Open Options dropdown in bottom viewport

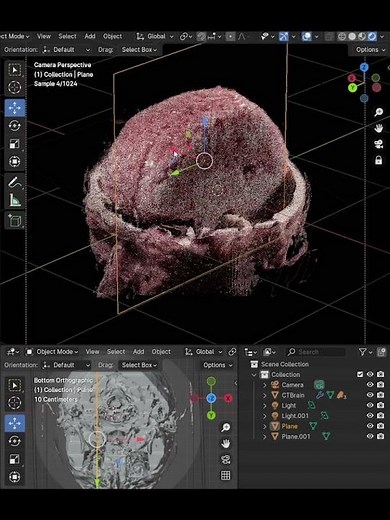[x=218, y=365]
